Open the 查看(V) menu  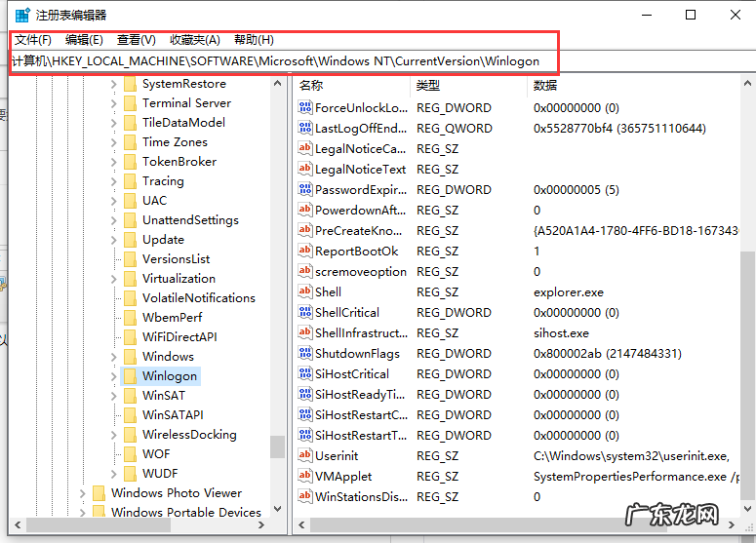tap(136, 40)
